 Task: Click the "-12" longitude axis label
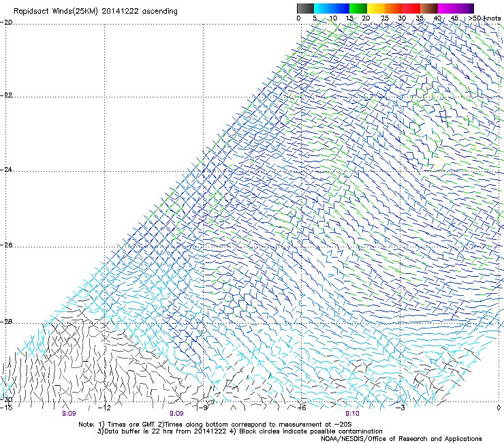tap(104, 408)
